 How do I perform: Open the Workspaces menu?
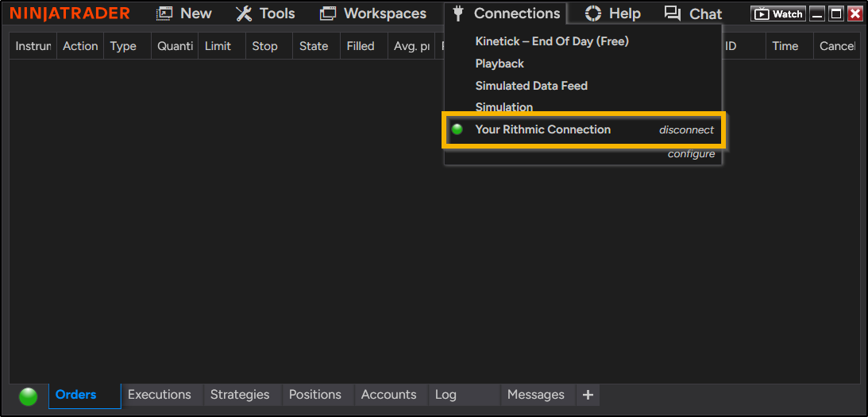[x=373, y=14]
